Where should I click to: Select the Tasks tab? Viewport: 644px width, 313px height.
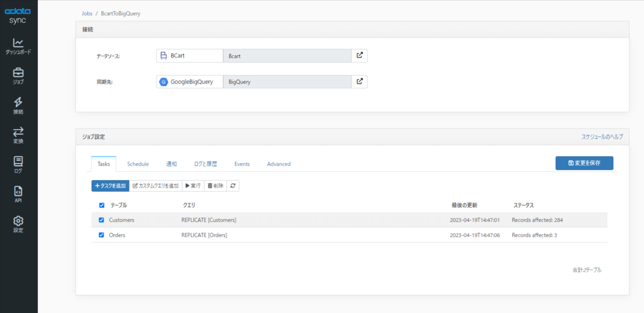pyautogui.click(x=104, y=164)
